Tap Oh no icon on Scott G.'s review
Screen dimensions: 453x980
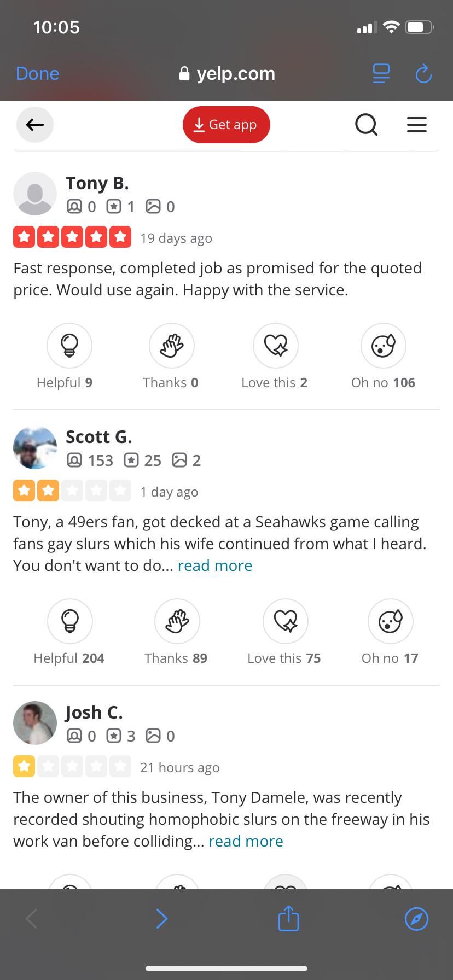click(390, 621)
